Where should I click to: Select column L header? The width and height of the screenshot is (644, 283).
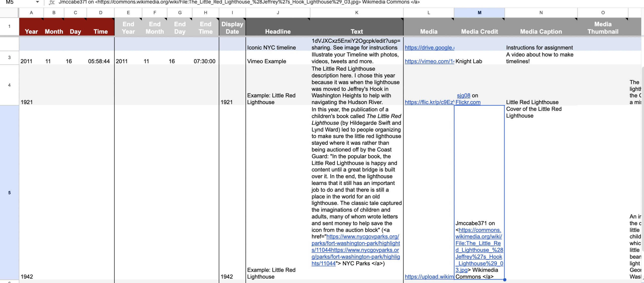click(x=429, y=13)
